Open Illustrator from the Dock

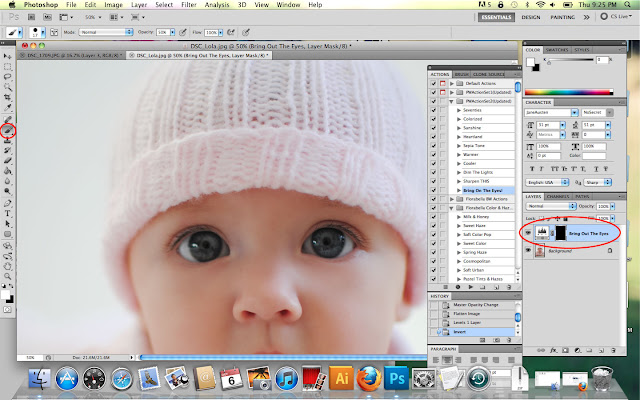pyautogui.click(x=341, y=378)
